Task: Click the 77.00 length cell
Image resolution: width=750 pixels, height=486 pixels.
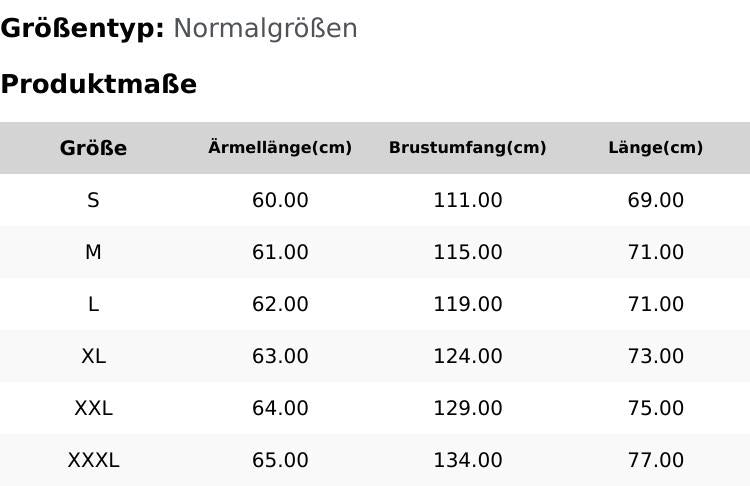Action: (655, 460)
